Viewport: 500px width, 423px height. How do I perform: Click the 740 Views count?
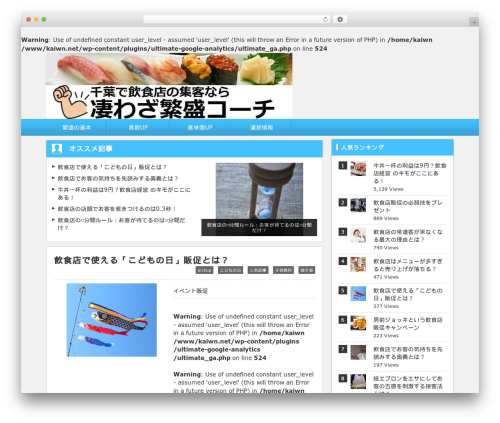(386, 248)
